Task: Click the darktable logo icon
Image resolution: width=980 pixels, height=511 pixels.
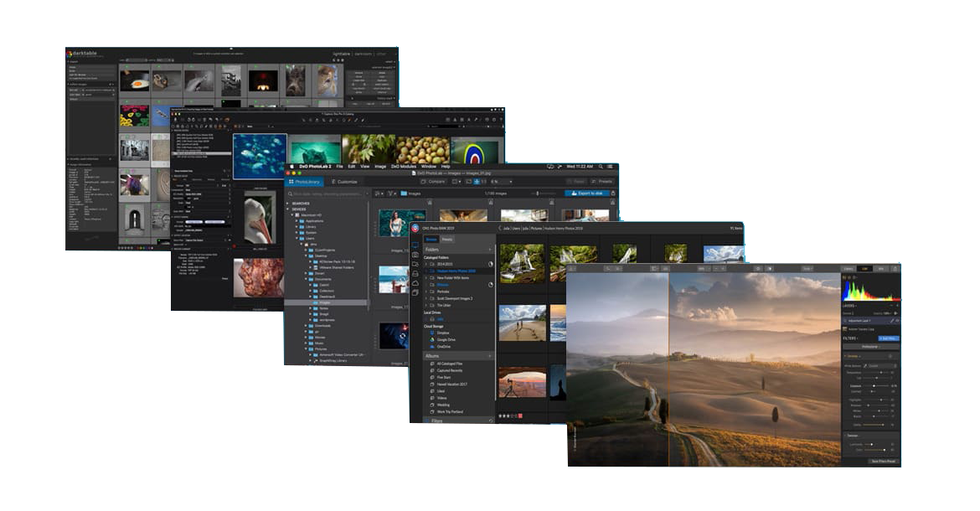Action: pyautogui.click(x=70, y=54)
